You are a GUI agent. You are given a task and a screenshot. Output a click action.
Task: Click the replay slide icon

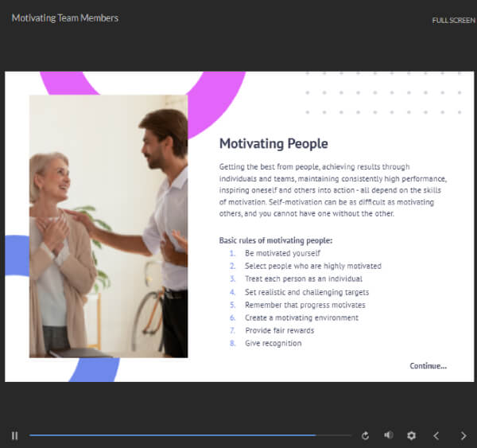(365, 435)
